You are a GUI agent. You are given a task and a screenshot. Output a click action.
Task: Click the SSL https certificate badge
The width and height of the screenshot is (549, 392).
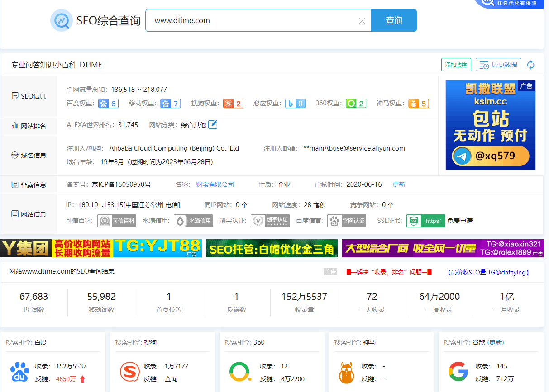(426, 221)
